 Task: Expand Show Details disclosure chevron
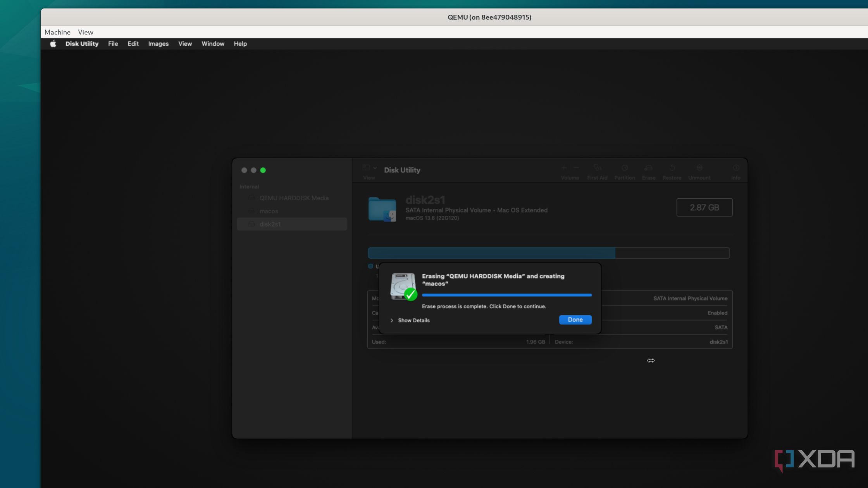(x=392, y=320)
